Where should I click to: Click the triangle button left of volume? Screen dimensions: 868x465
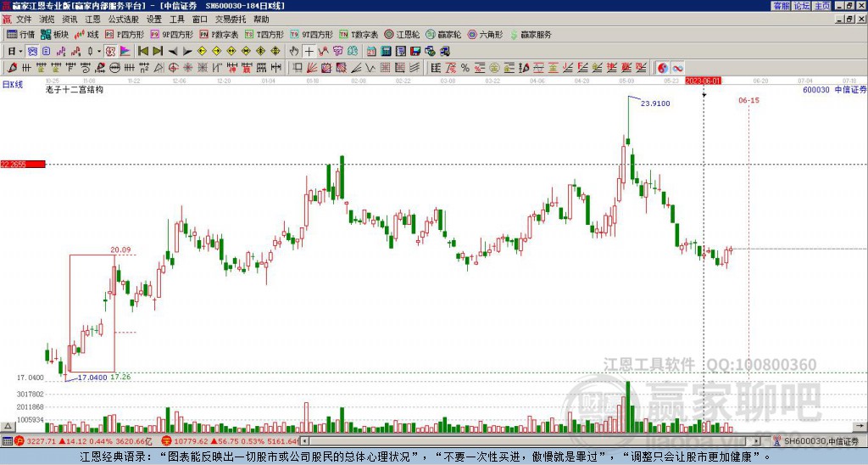pos(7,426)
